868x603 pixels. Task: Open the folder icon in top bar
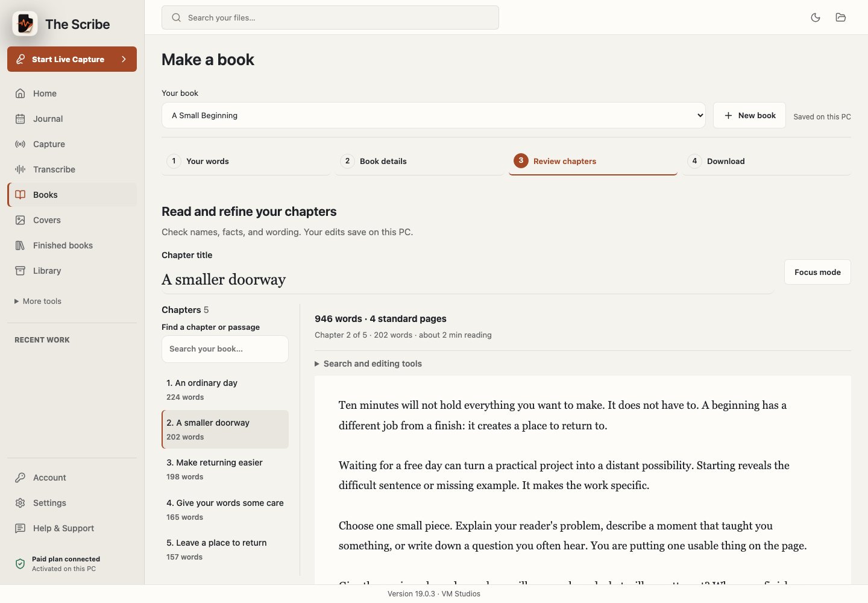(x=841, y=17)
